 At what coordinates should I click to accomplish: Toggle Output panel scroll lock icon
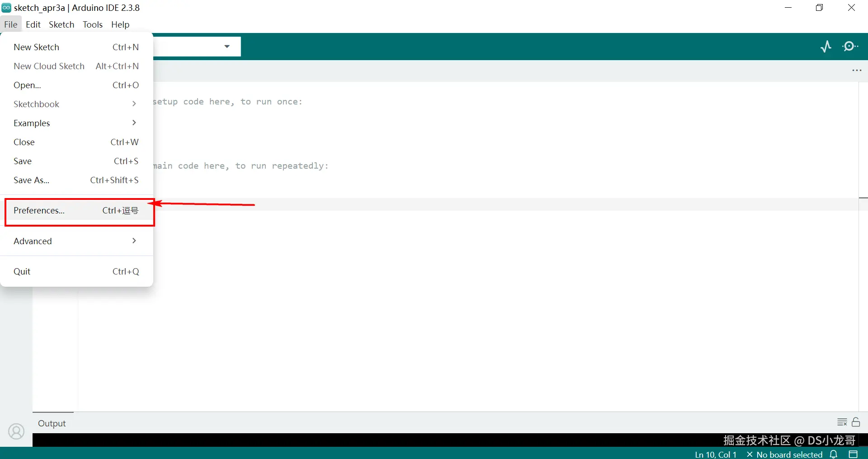(856, 422)
